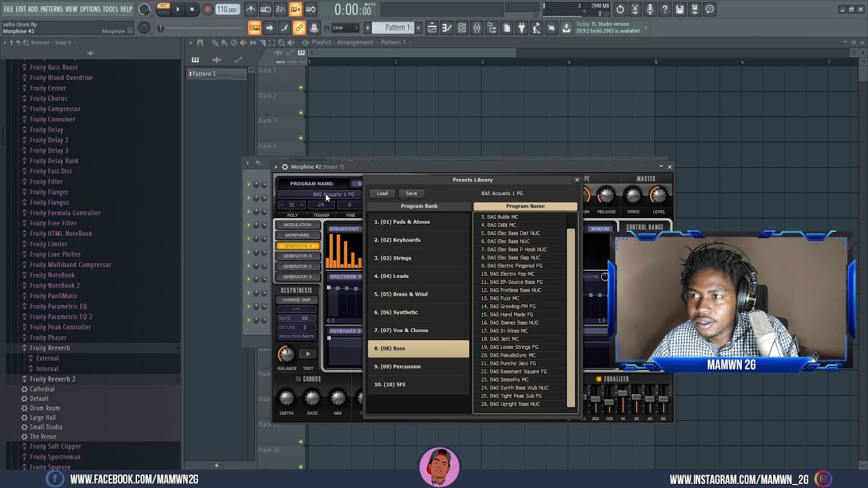The height and width of the screenshot is (488, 868).
Task: Click the loop recording icon
Action: tap(310, 9)
